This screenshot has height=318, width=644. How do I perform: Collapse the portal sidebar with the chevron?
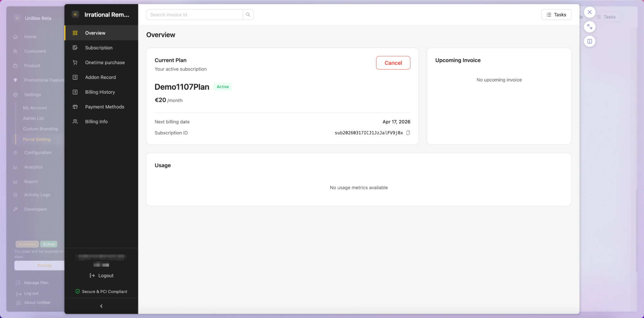pyautogui.click(x=101, y=306)
